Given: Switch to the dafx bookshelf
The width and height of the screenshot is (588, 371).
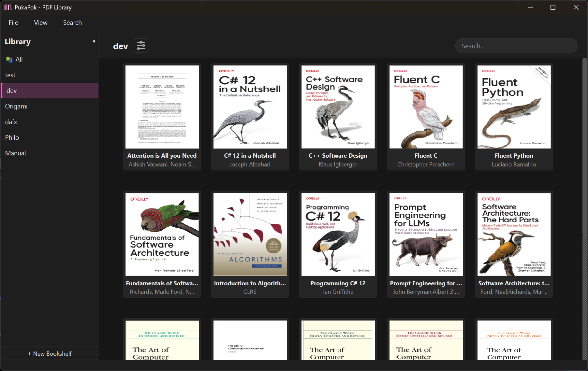Looking at the screenshot, I should click(x=11, y=122).
